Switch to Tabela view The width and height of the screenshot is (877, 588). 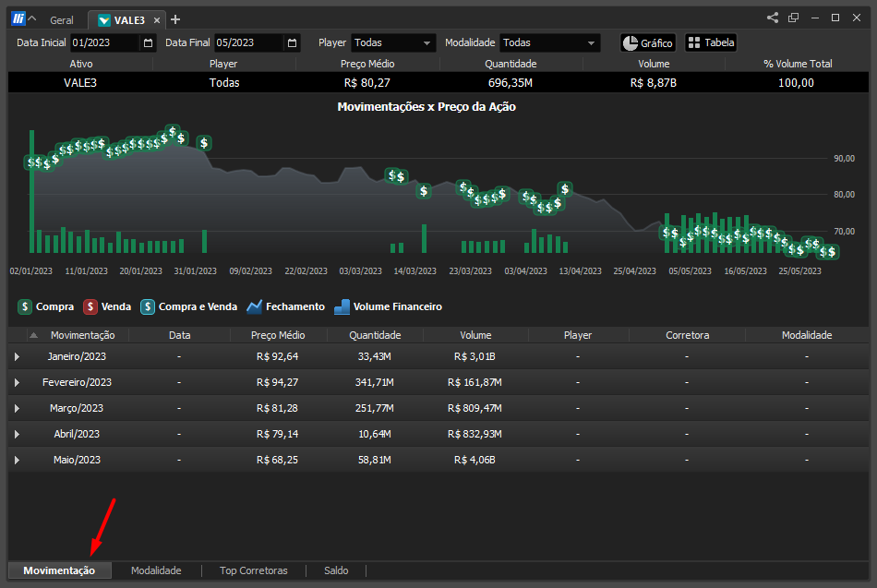click(711, 42)
